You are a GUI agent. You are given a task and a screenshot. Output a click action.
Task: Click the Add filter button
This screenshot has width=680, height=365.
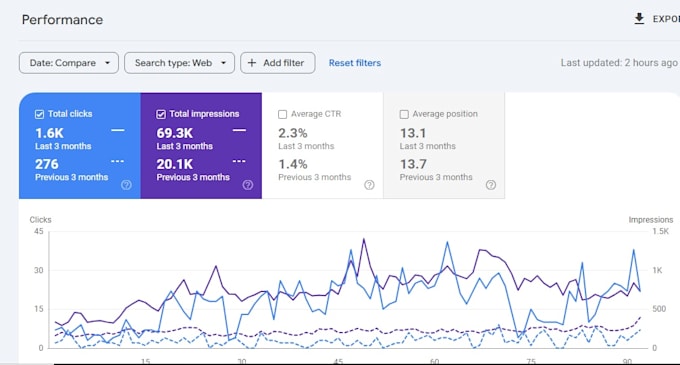278,63
